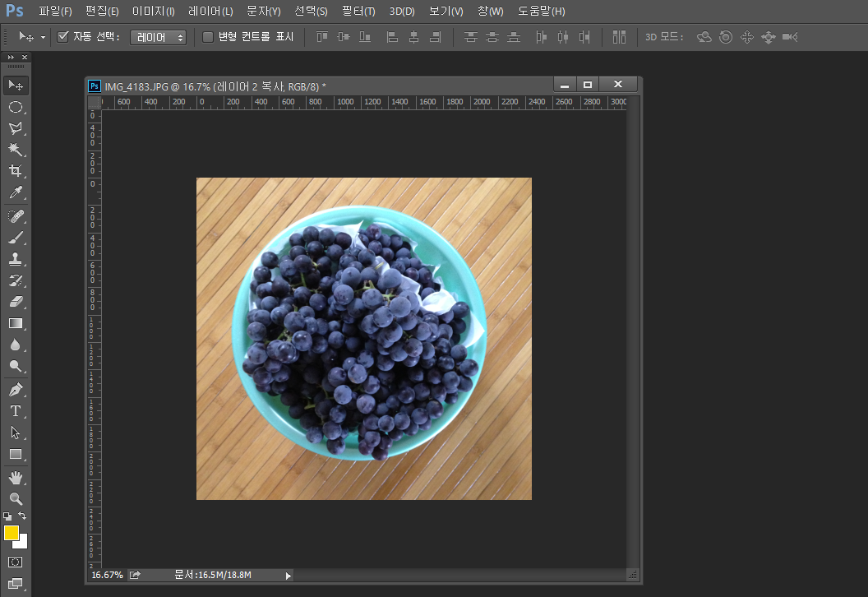The width and height of the screenshot is (868, 597).
Task: Open the 필터(T) menu
Action: [x=358, y=12]
